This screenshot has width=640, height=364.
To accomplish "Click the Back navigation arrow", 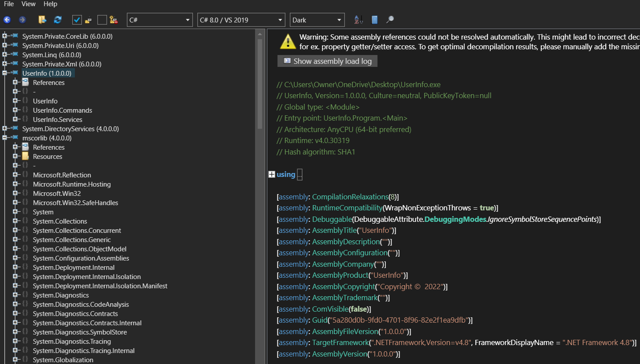I will coord(7,20).
